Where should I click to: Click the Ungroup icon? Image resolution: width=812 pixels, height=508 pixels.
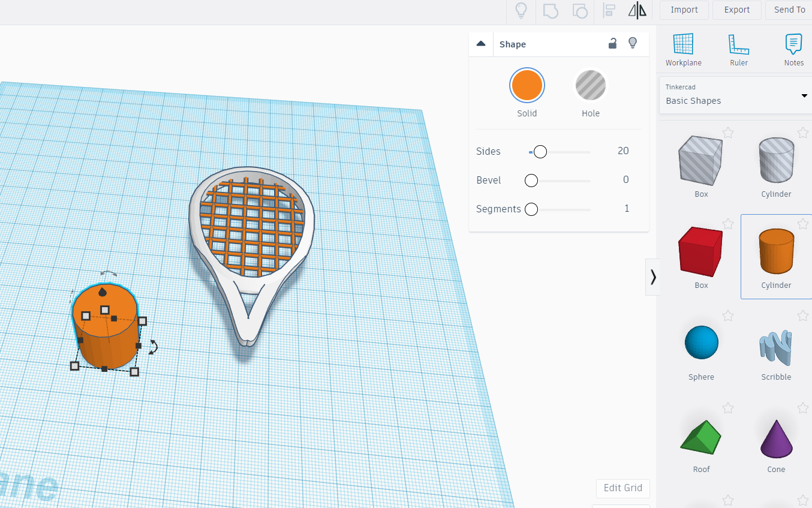point(579,10)
